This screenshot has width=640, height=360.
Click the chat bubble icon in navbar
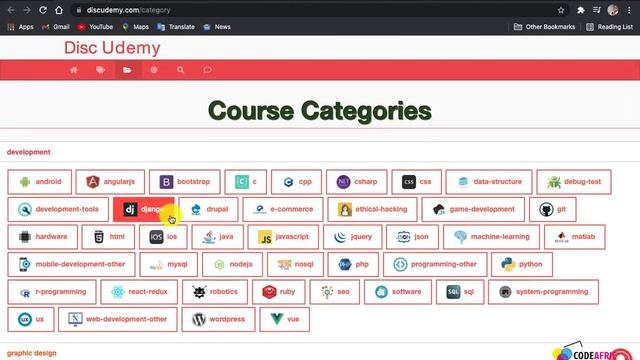point(207,70)
